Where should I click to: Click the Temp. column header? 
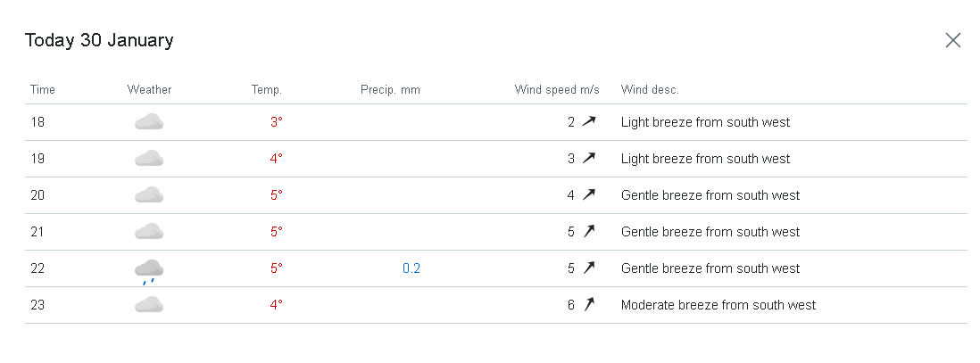click(267, 90)
